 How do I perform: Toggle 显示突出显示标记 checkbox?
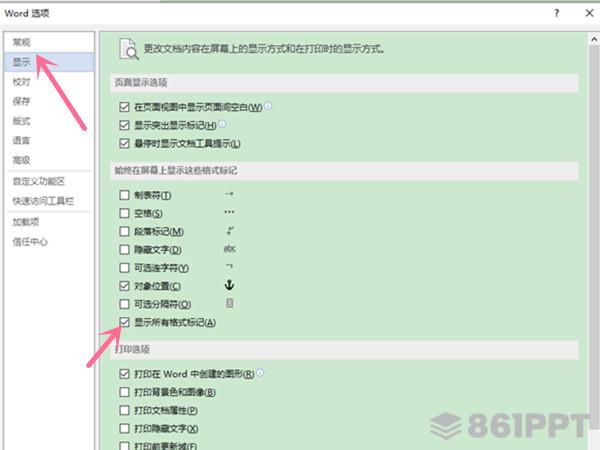point(124,125)
